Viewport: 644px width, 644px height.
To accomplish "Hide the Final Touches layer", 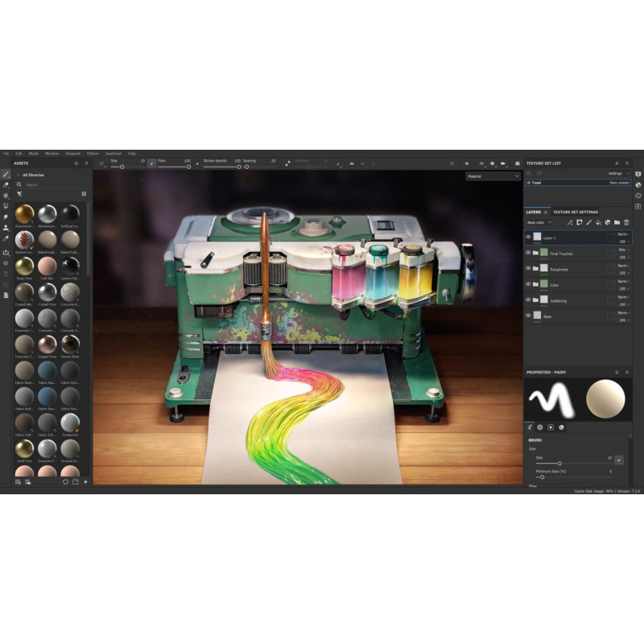I will coord(529,253).
